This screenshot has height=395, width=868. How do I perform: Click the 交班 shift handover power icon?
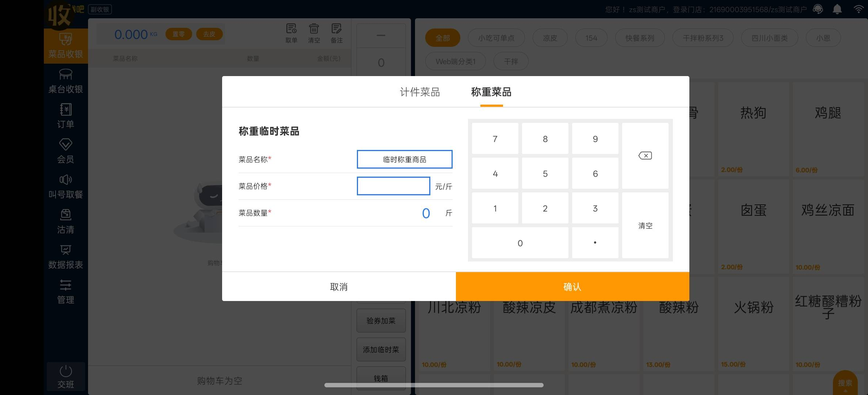tap(66, 371)
